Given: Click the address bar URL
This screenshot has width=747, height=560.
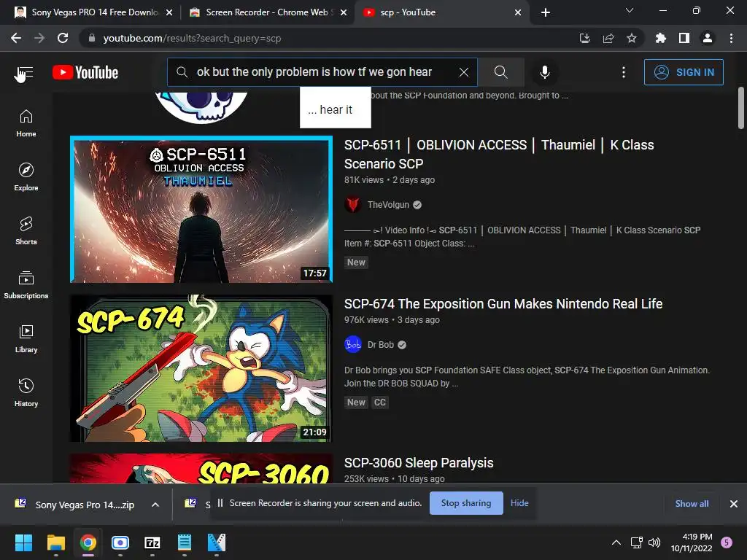Looking at the screenshot, I should [192, 38].
